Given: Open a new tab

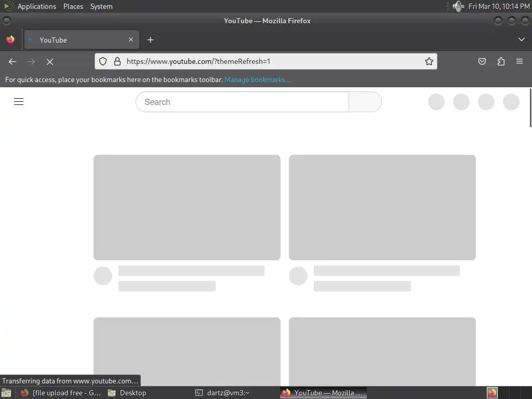Looking at the screenshot, I should (x=150, y=40).
